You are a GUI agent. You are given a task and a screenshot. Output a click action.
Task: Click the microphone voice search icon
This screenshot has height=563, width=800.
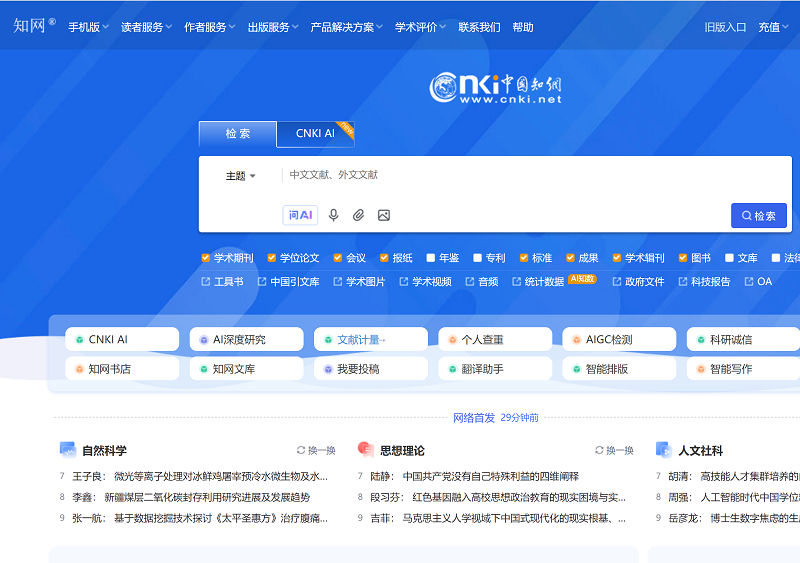(x=333, y=215)
